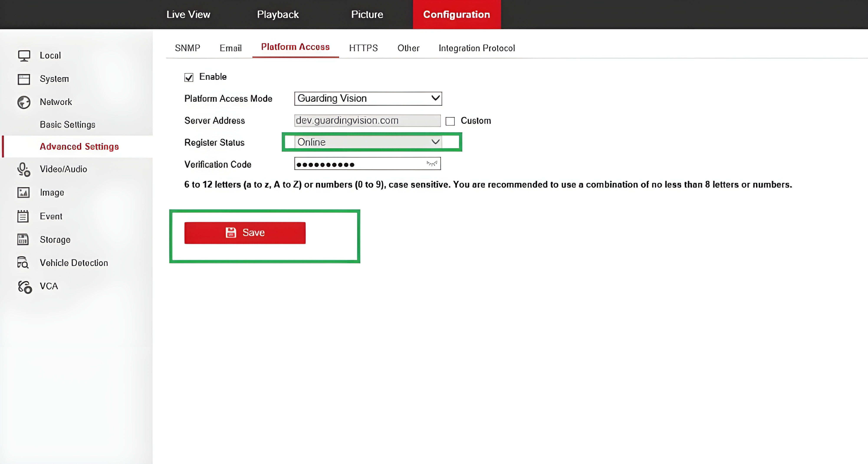Click the Network globe icon

(x=24, y=102)
